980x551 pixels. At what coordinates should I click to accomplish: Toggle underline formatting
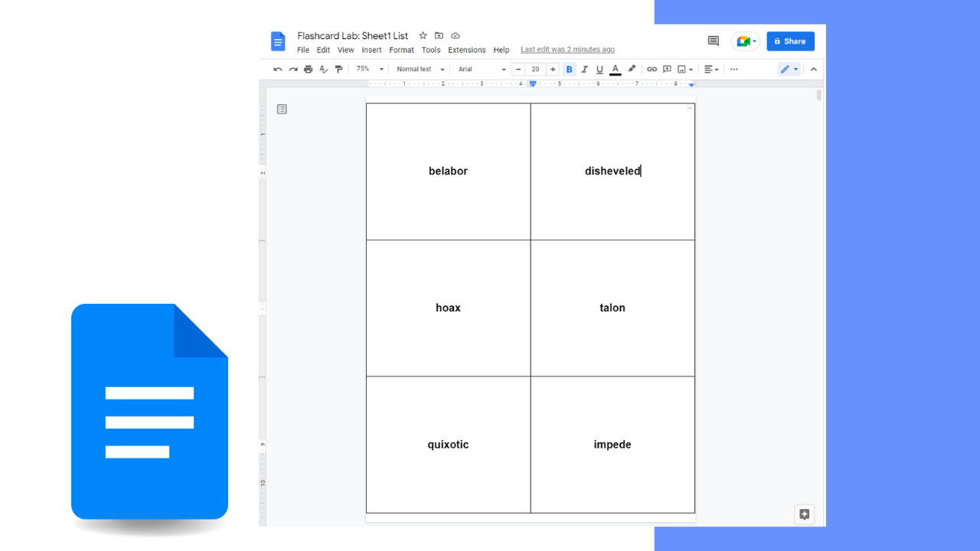pyautogui.click(x=599, y=69)
